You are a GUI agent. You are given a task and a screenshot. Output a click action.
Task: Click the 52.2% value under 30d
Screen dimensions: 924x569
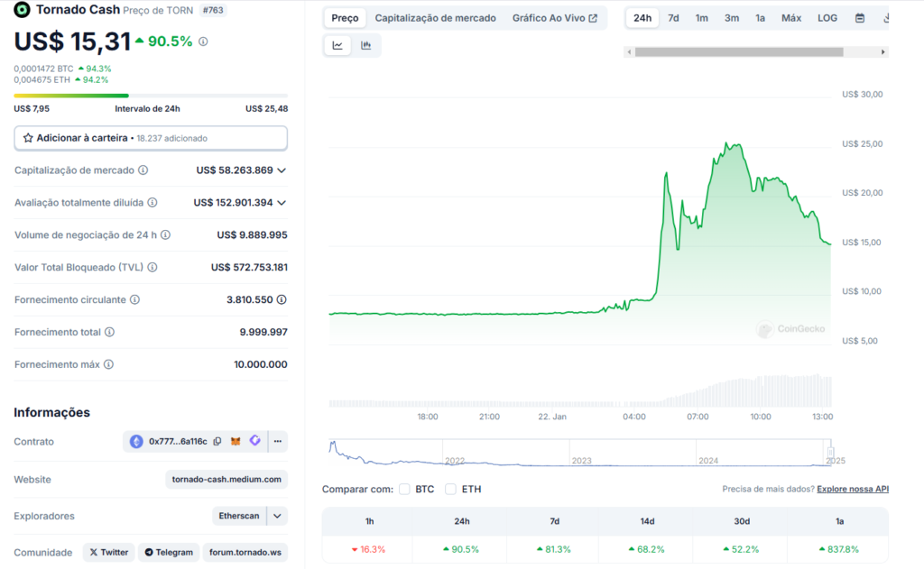(742, 549)
